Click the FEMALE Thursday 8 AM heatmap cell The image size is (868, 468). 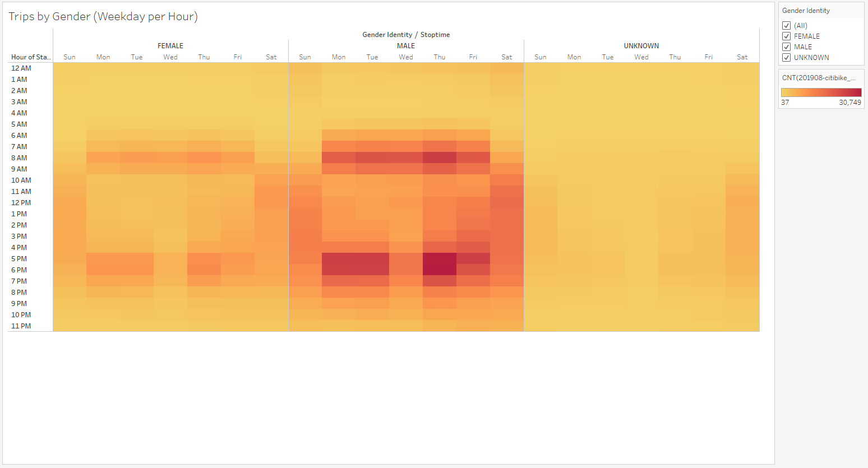tap(204, 157)
